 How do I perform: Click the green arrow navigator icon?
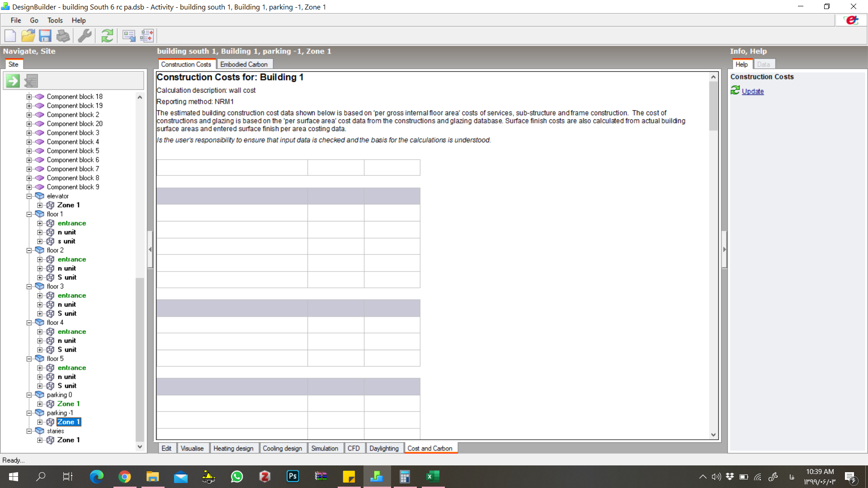pos(13,81)
